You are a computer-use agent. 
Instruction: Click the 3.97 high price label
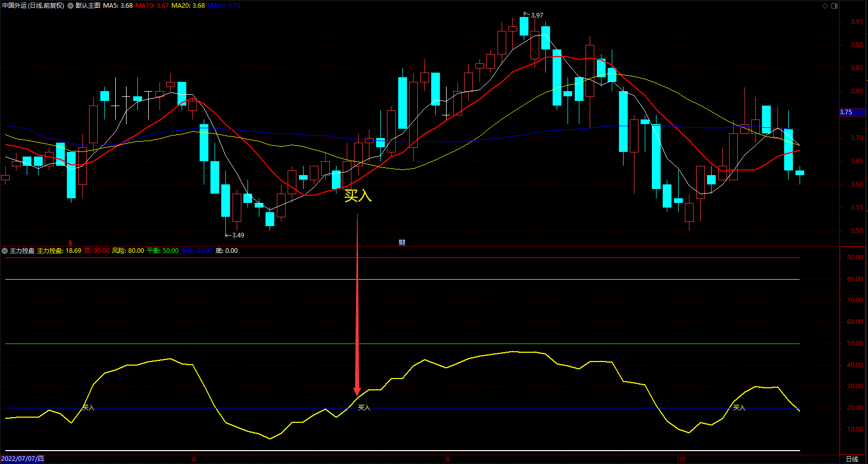tap(537, 15)
